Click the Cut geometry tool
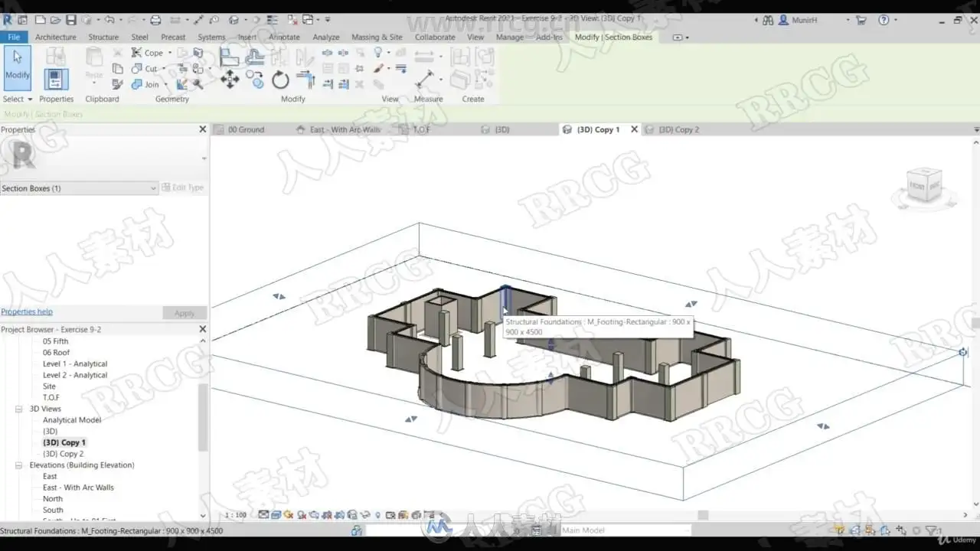 (145, 68)
